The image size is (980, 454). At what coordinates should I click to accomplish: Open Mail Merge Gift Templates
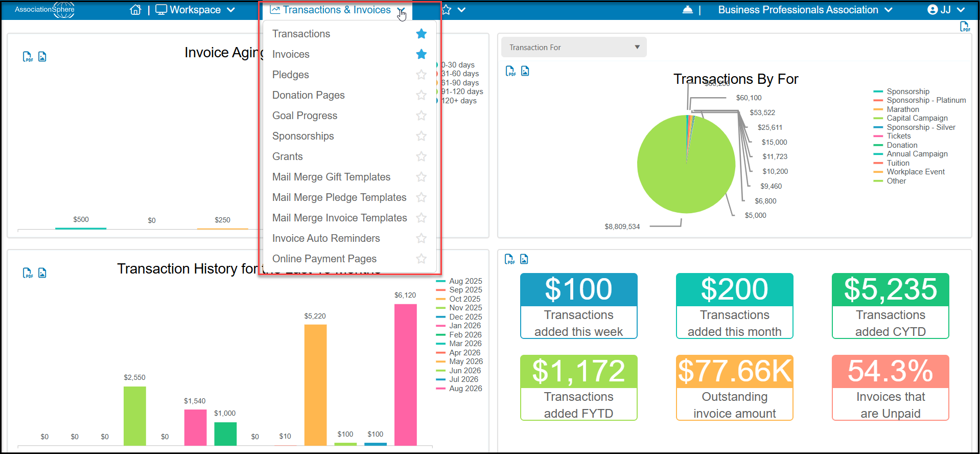(331, 177)
